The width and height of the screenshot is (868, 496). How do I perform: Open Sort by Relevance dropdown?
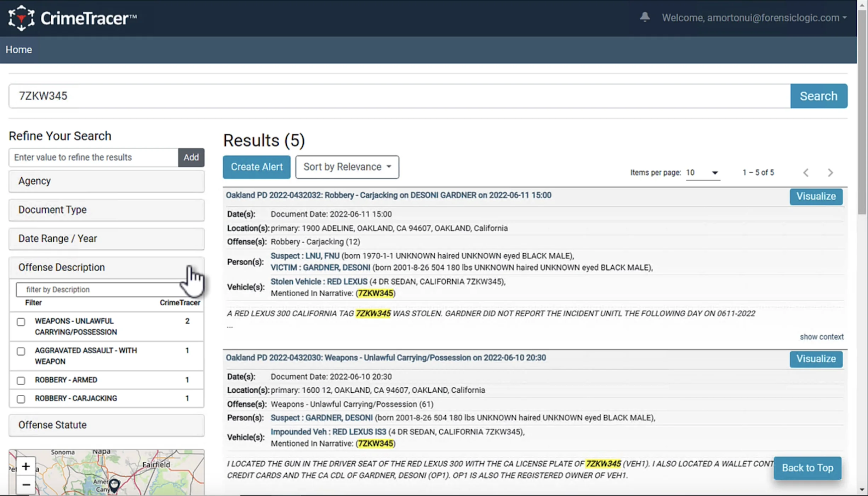347,167
